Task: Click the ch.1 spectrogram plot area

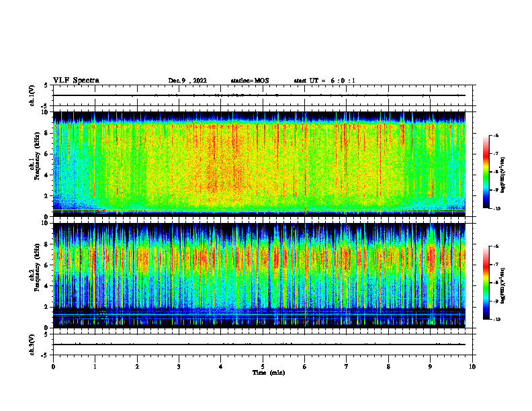Action: 259,164
